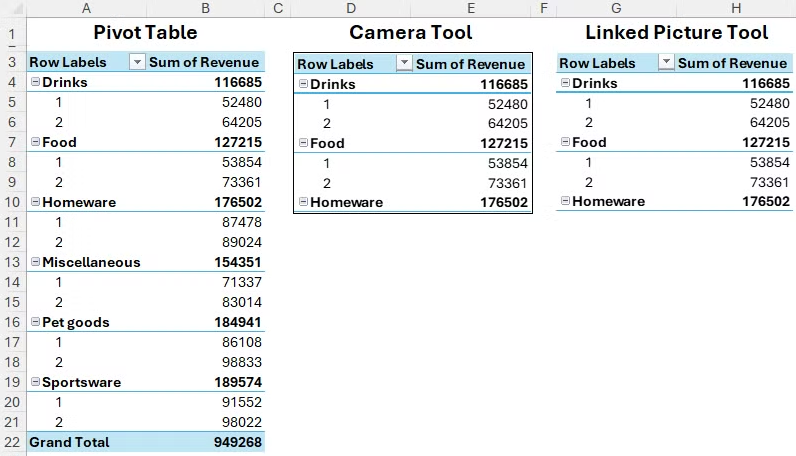Image resolution: width=796 pixels, height=456 pixels.
Task: Select column E header
Action: coord(471,8)
